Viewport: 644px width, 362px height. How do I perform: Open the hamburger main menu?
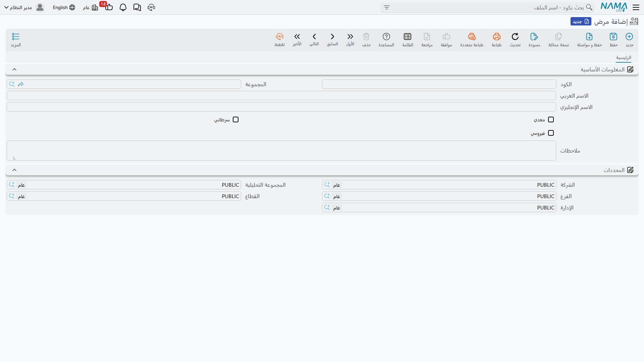tap(636, 7)
